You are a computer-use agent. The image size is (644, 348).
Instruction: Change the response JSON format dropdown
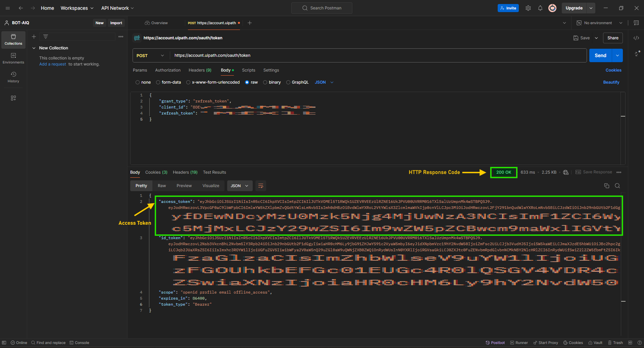(x=240, y=186)
